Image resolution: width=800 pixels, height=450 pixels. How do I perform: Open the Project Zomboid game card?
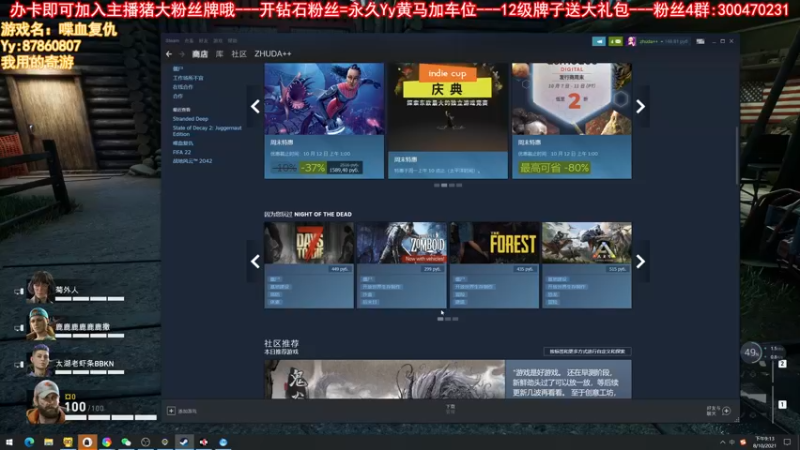click(x=402, y=265)
